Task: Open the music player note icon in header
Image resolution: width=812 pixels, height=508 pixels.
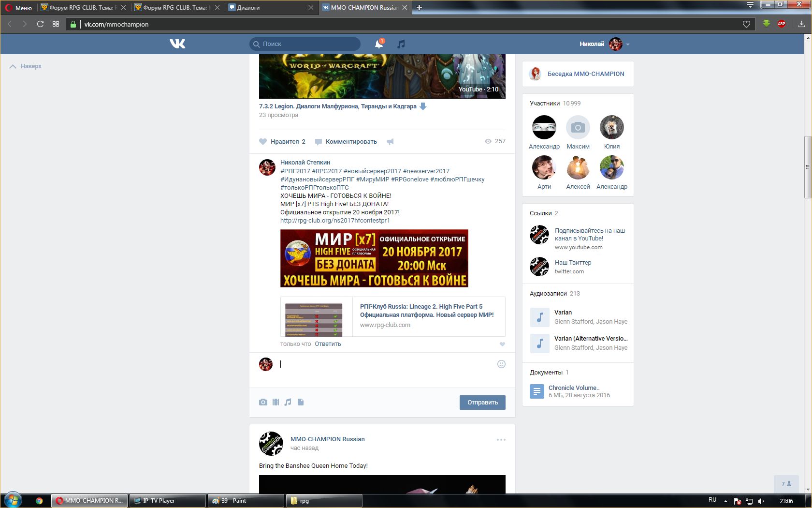Action: (x=401, y=44)
